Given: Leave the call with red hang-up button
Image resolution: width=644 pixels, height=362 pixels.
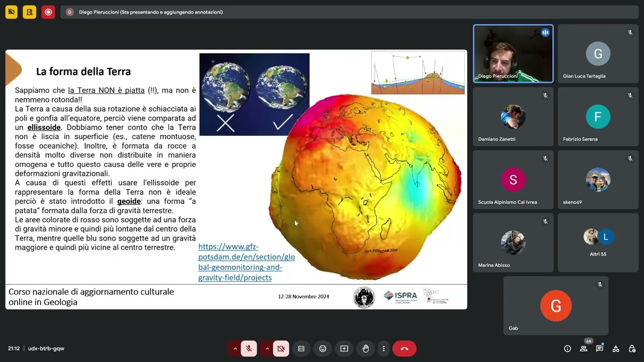Looking at the screenshot, I should (x=404, y=348).
